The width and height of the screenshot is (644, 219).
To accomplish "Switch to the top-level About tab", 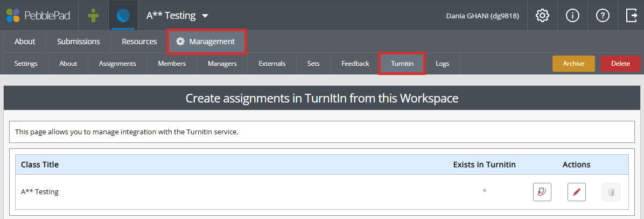I will pos(25,42).
